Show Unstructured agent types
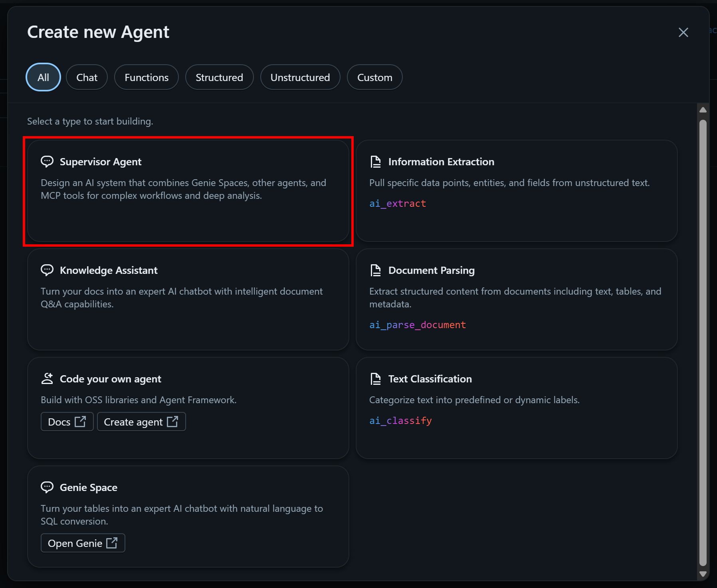Screen dimensions: 717x588 click(300, 77)
